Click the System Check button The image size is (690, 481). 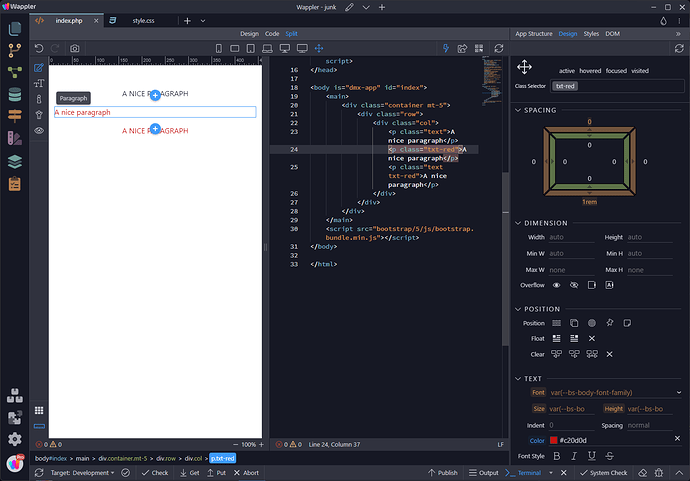coord(603,473)
